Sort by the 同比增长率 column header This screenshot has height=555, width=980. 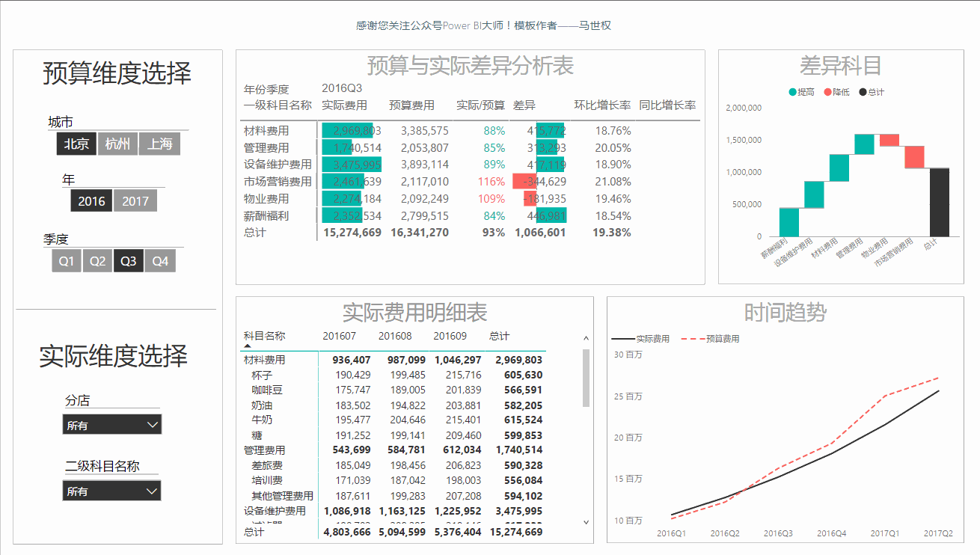point(667,105)
